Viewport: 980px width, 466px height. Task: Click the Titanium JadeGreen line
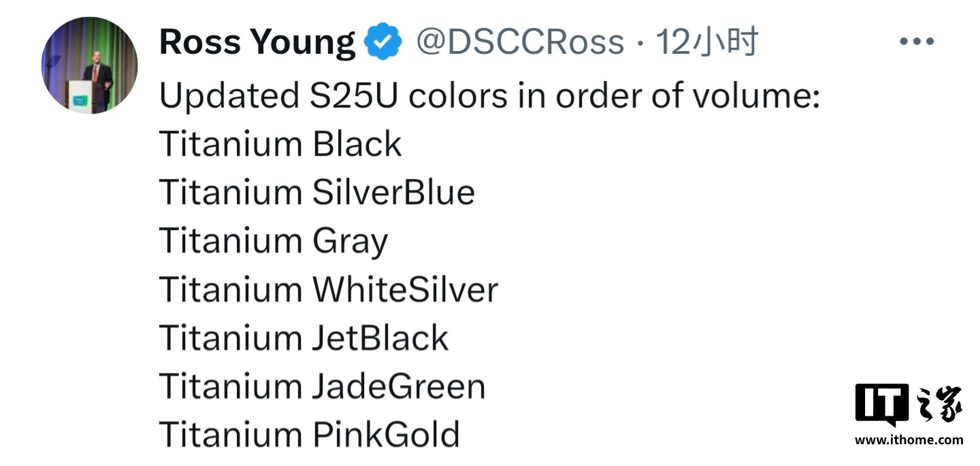[322, 386]
